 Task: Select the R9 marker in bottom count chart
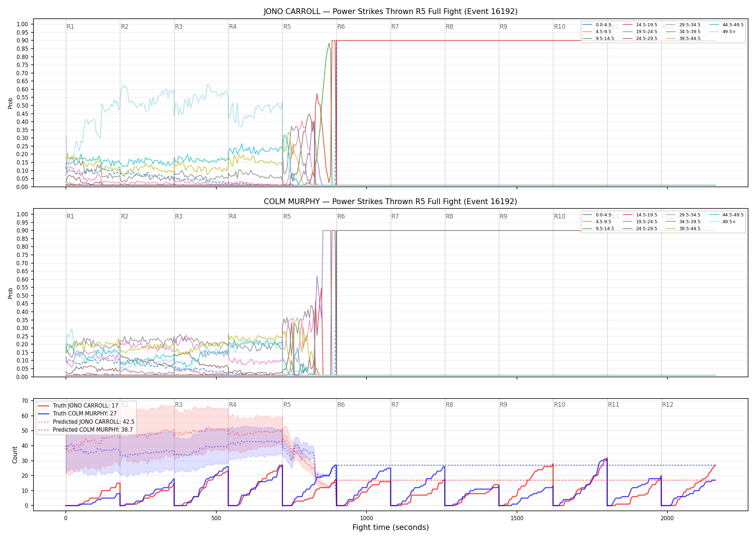pos(503,405)
